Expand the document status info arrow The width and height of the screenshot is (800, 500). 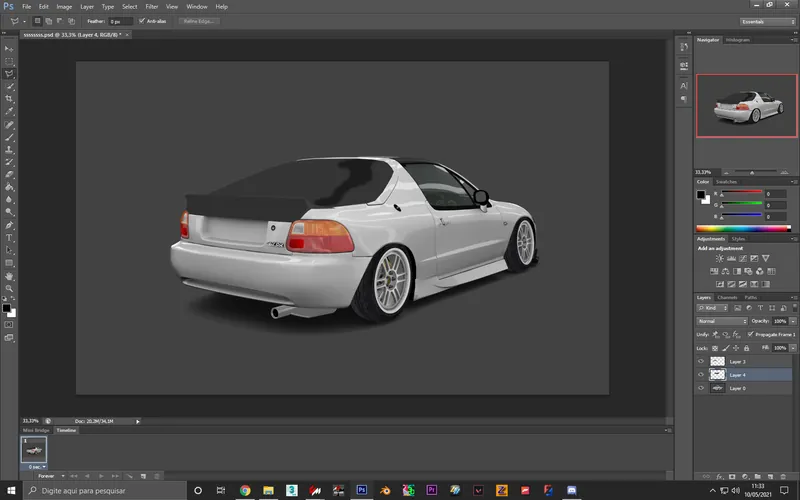tap(137, 421)
